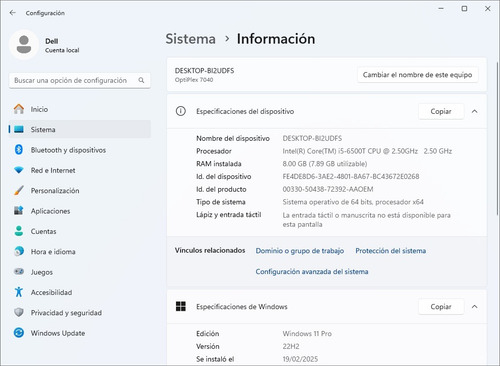Click the info icon beside Especificaciones del dispositivo
This screenshot has height=366, width=500.
(181, 111)
